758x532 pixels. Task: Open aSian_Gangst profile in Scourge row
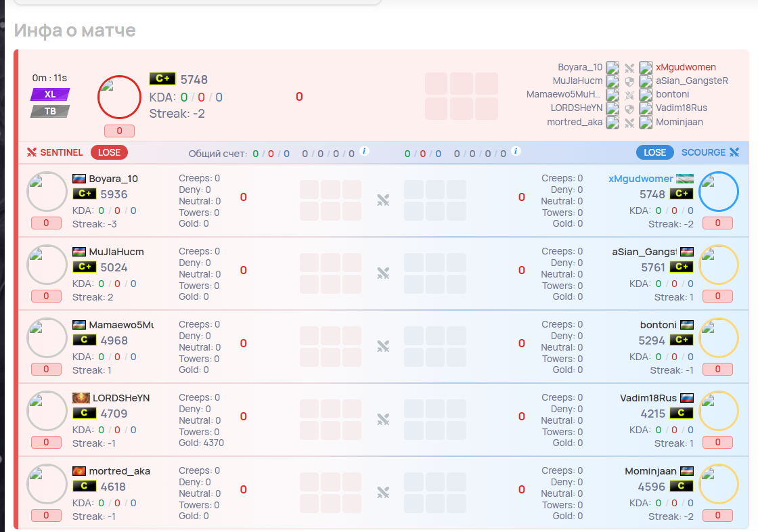click(644, 252)
